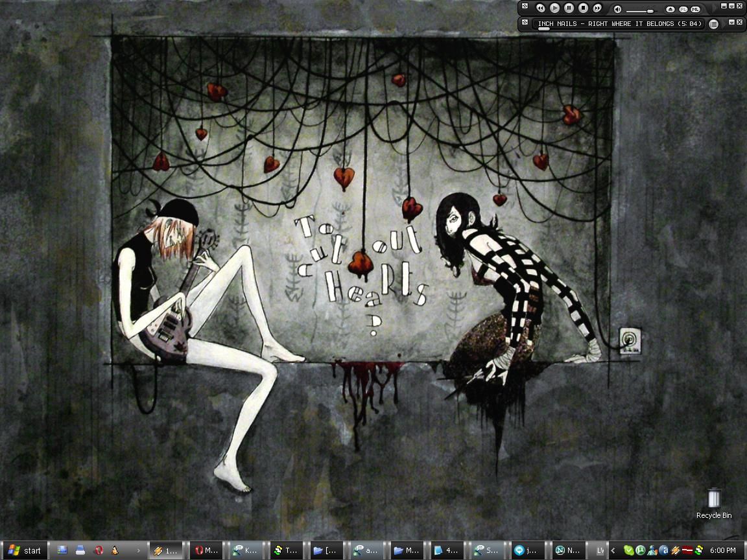
Task: Open messenger chat taskbar button K...
Action: point(248,550)
